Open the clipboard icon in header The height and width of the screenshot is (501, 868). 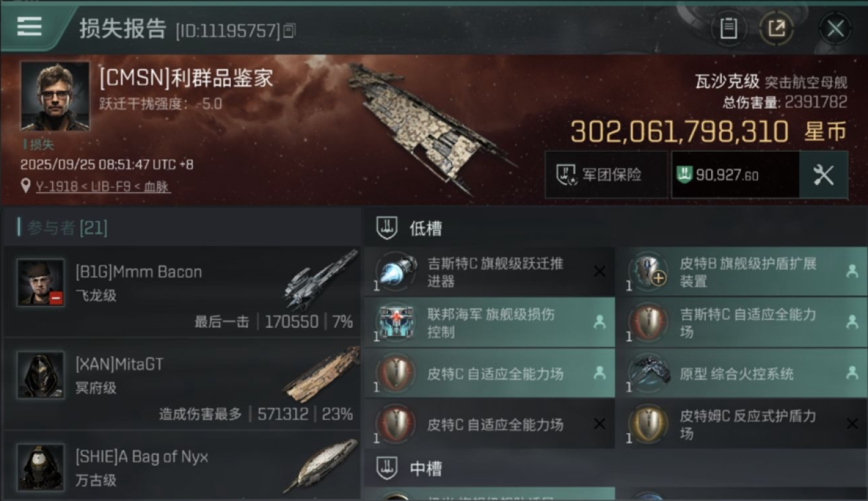[728, 29]
